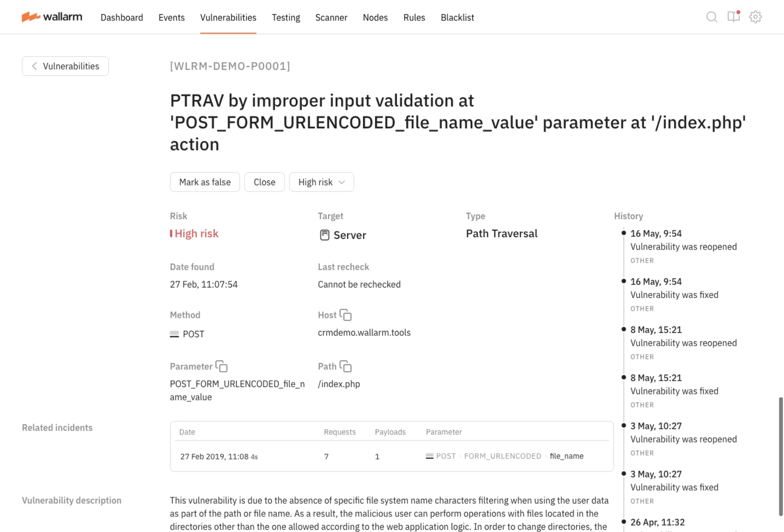Open the Rules tab

click(x=414, y=18)
